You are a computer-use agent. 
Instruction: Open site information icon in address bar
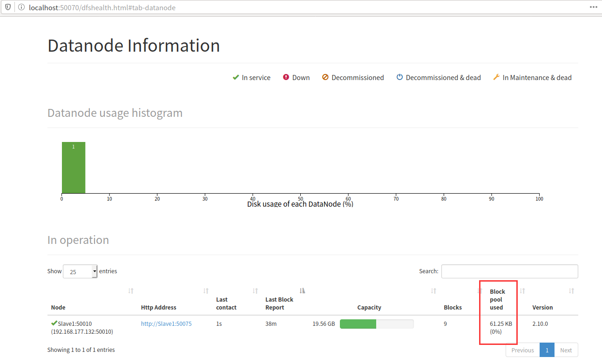pos(21,7)
